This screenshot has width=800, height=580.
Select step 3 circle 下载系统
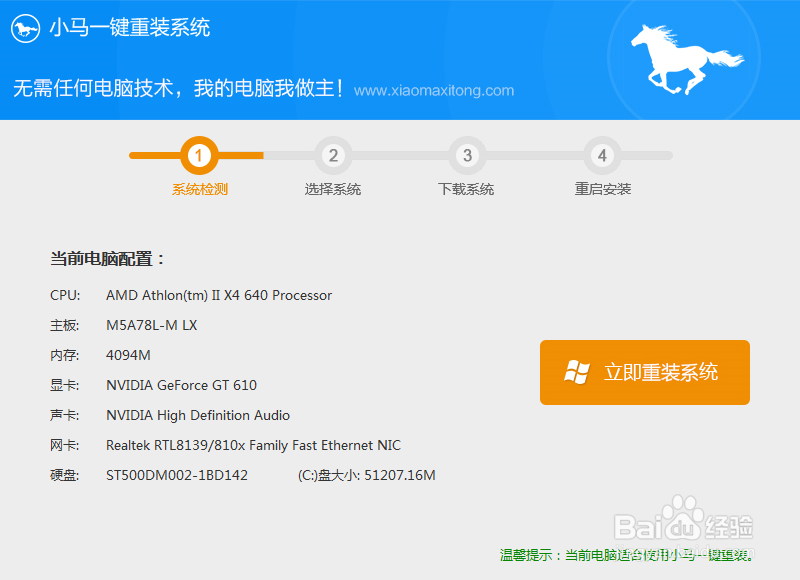pyautogui.click(x=467, y=155)
